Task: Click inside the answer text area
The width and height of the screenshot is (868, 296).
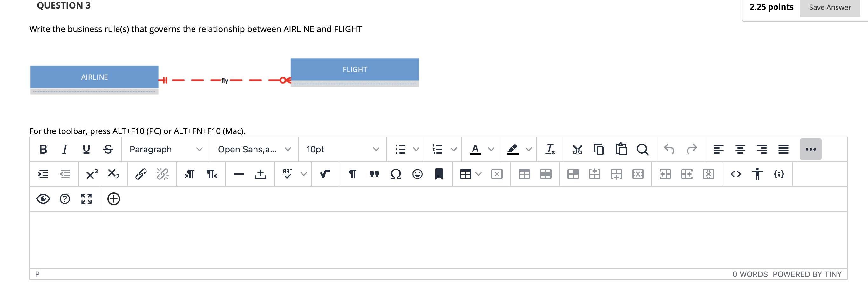Action: tap(438, 240)
